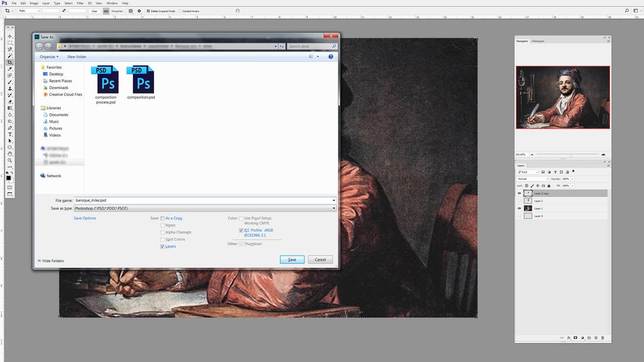
Task: Open the Filter menu
Action: (80, 3)
